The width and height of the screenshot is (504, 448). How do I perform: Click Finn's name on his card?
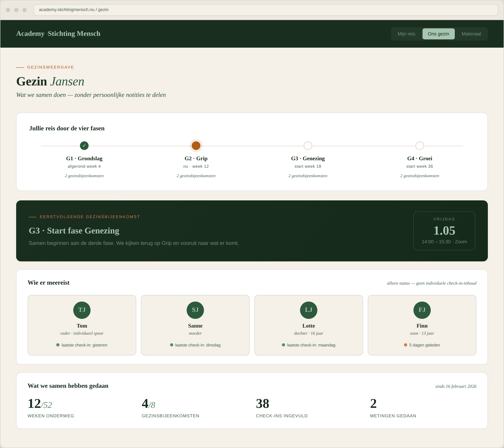pos(422,326)
